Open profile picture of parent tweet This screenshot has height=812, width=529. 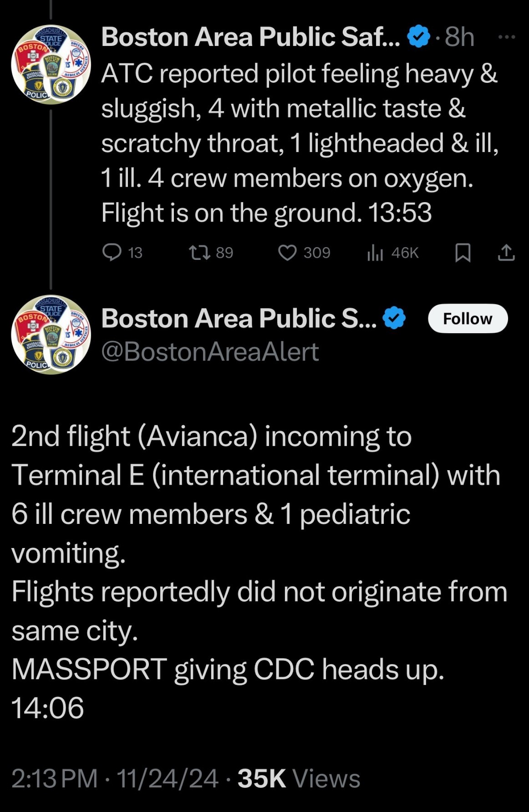pyautogui.click(x=51, y=65)
